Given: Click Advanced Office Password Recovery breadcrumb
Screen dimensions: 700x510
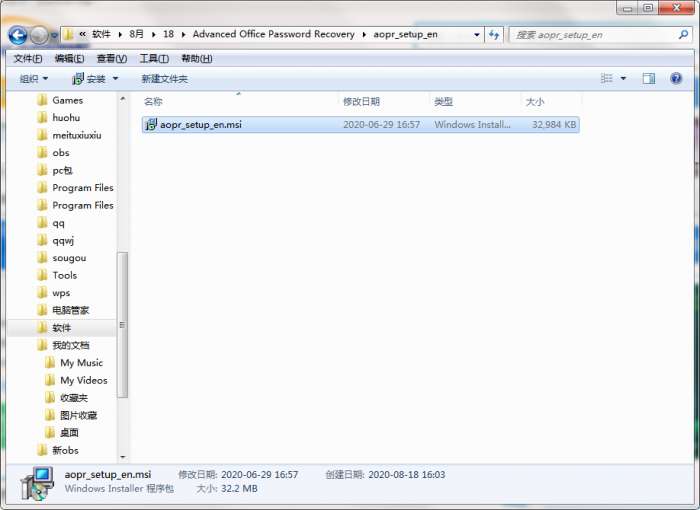Looking at the screenshot, I should (273, 34).
